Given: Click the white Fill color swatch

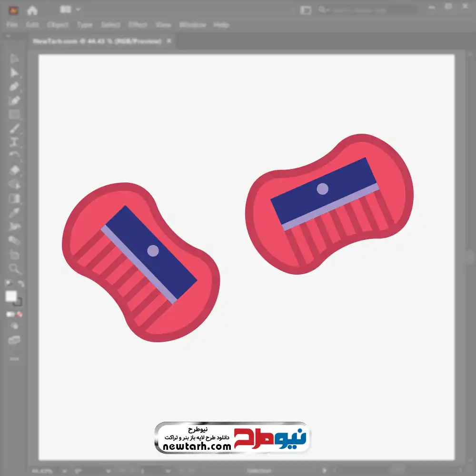Looking at the screenshot, I should point(11,296).
